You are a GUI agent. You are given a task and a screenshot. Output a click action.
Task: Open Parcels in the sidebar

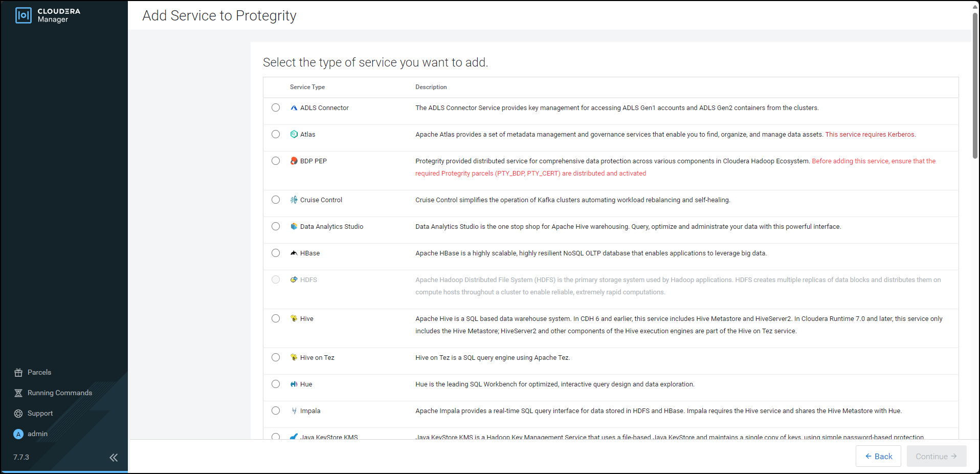pos(39,373)
